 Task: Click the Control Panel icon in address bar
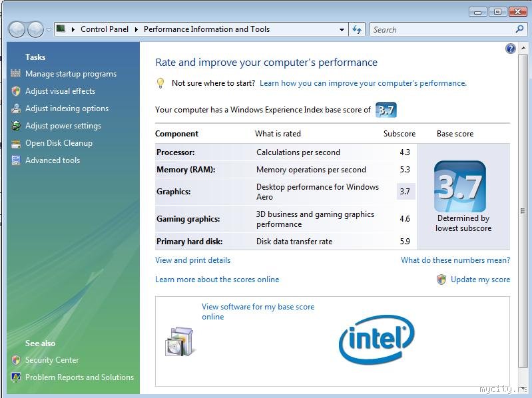pos(61,29)
